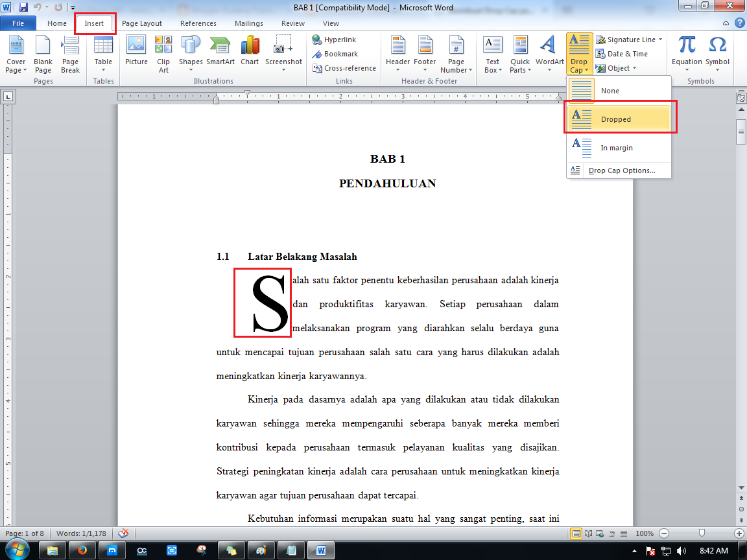
Task: Open the Clip Art pane
Action: pos(163,53)
